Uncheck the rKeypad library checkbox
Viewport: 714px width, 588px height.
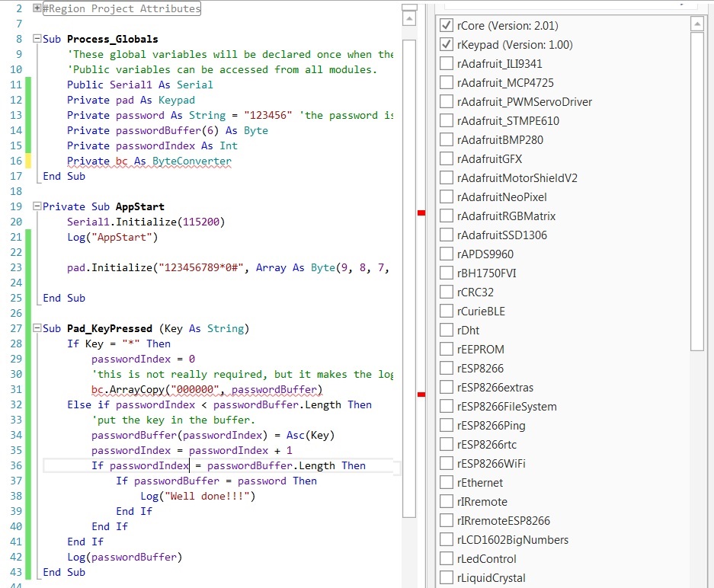click(447, 45)
